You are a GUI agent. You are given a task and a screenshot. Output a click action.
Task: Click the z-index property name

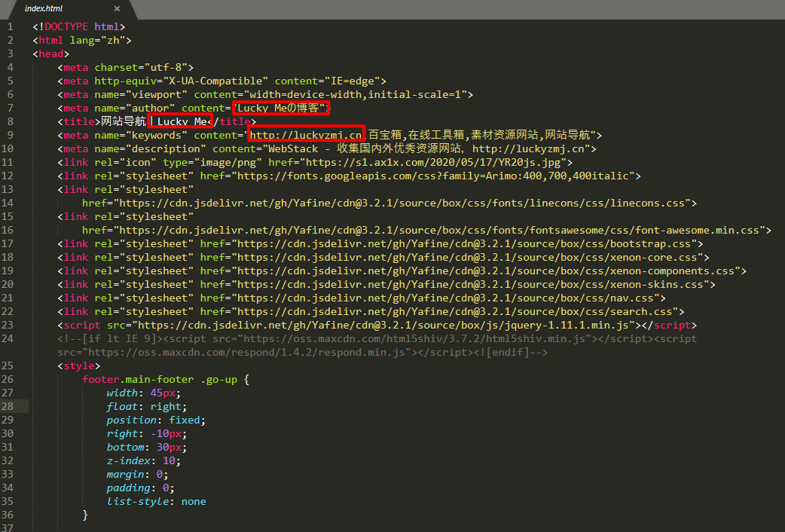(128, 460)
